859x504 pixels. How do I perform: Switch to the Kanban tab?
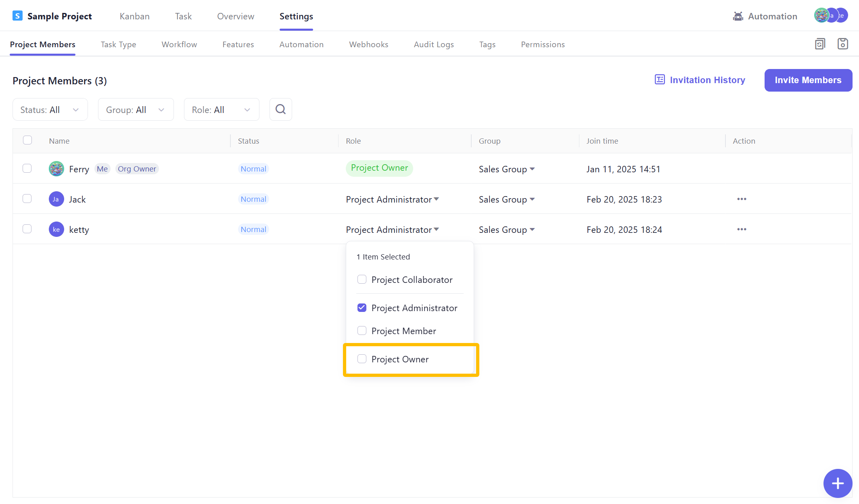point(134,16)
